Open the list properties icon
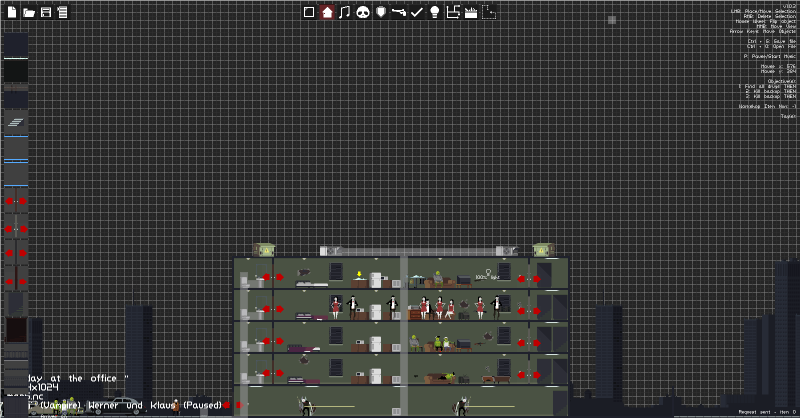This screenshot has height=418, width=800. (x=63, y=12)
